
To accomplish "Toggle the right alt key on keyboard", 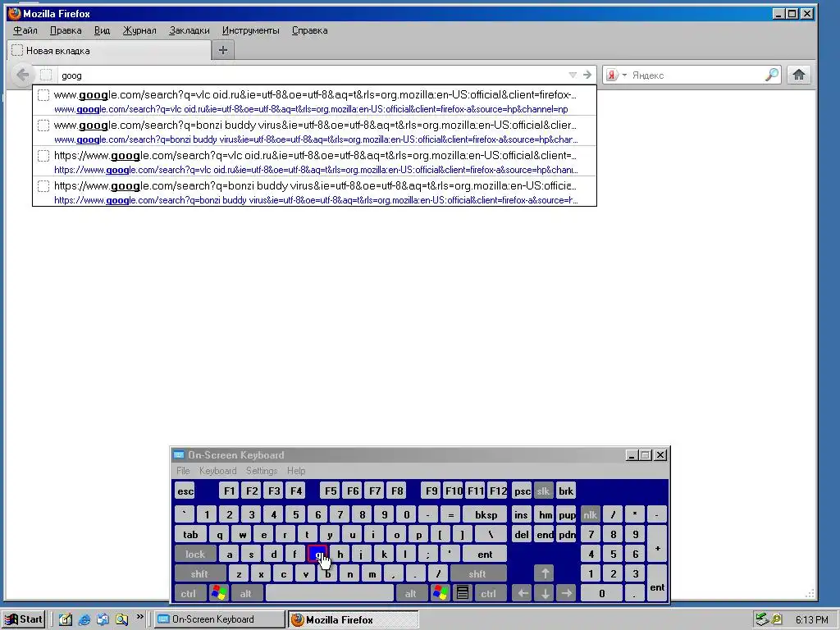I will coord(411,593).
